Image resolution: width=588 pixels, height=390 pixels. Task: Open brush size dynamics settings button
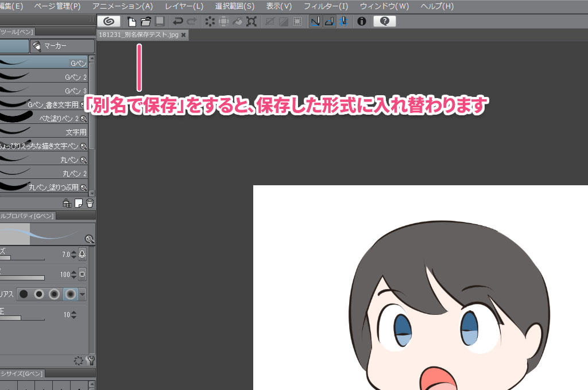(x=82, y=254)
